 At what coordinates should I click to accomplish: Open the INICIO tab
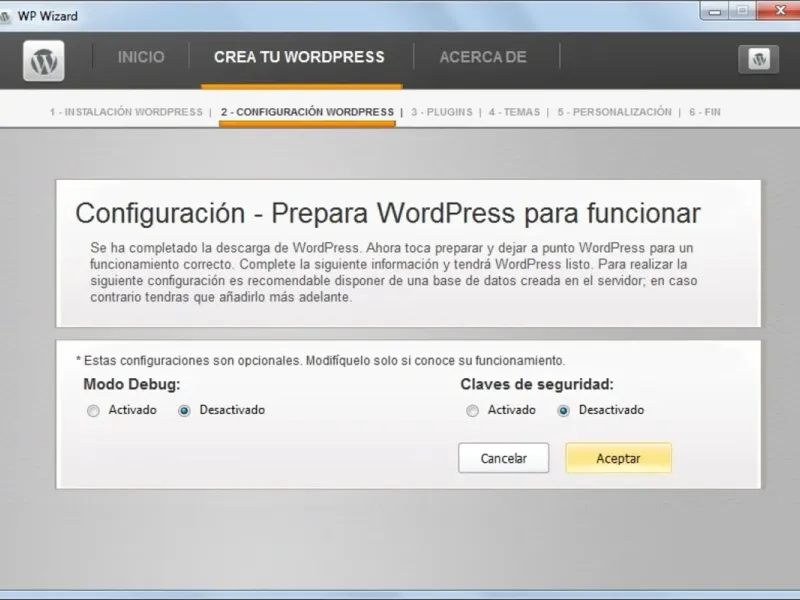(141, 57)
